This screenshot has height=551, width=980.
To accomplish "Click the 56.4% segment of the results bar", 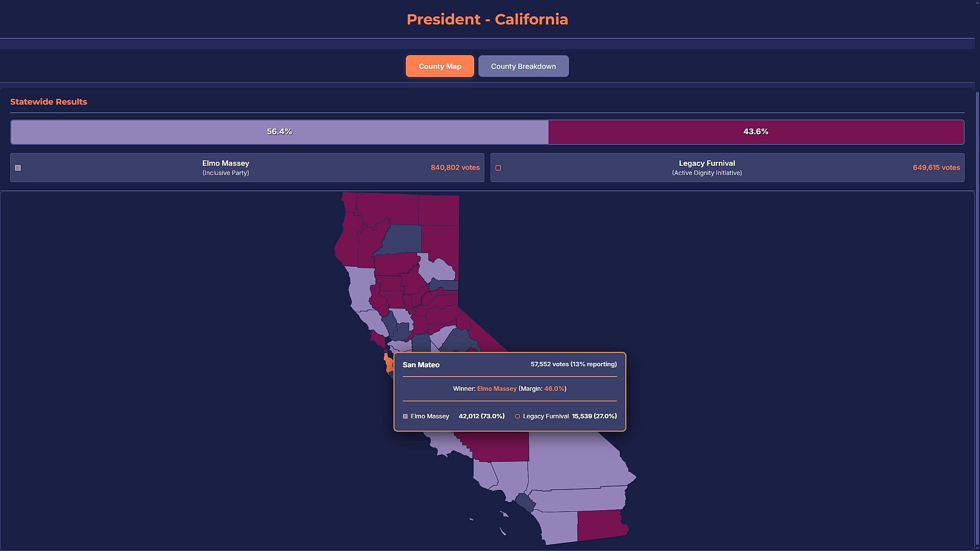I will click(279, 132).
